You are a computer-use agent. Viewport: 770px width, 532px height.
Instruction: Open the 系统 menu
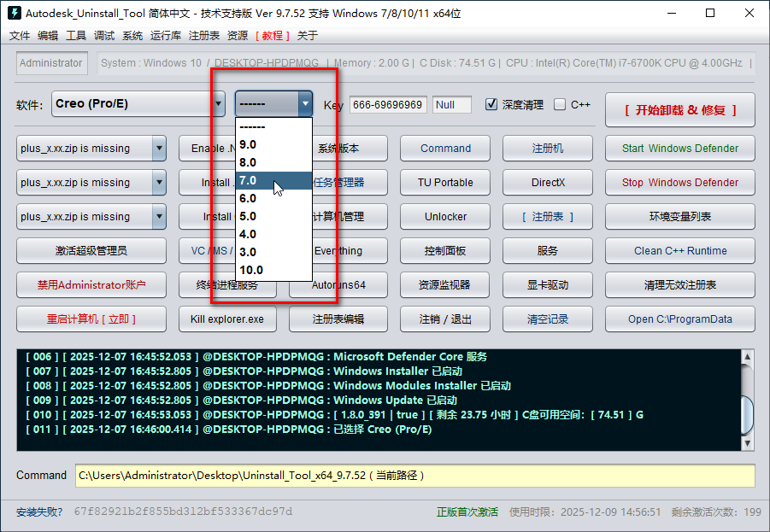click(132, 35)
